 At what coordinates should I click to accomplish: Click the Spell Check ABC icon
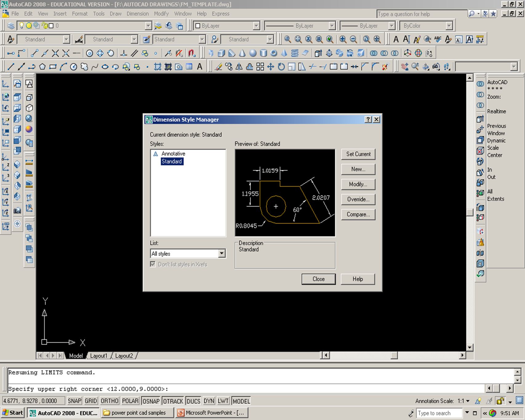[438, 39]
